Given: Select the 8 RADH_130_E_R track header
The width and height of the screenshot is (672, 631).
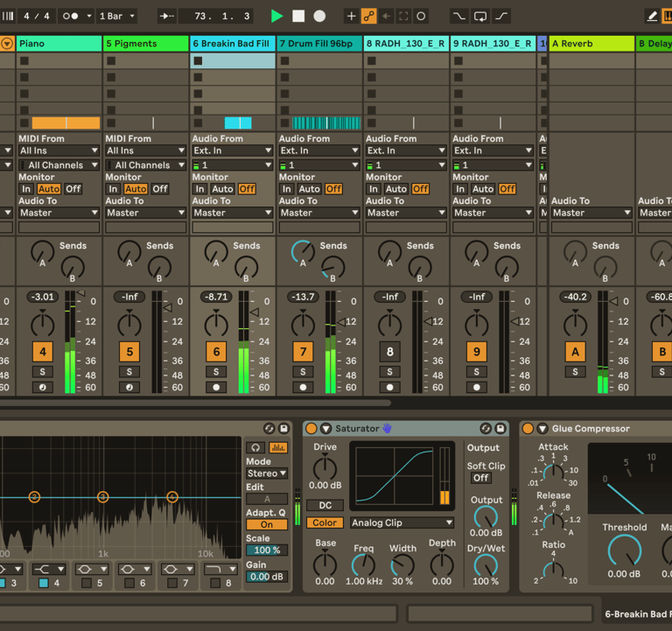Looking at the screenshot, I should (406, 44).
